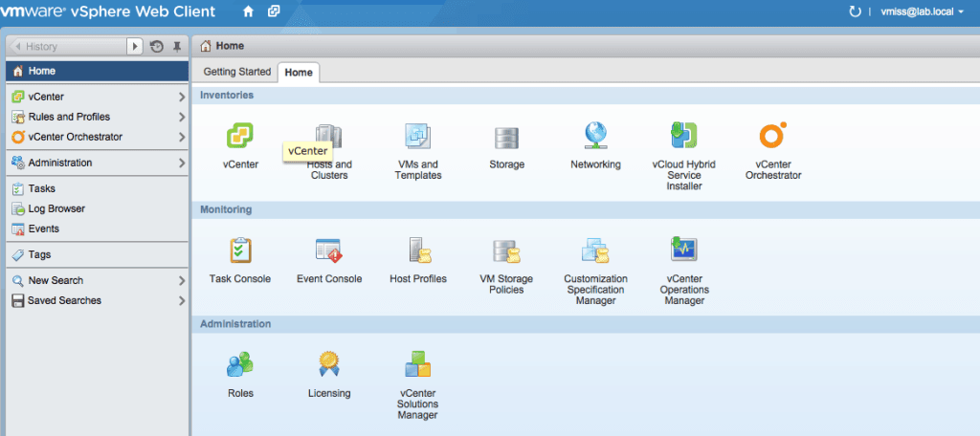
Task: Expand New Search chevron
Action: click(x=182, y=280)
